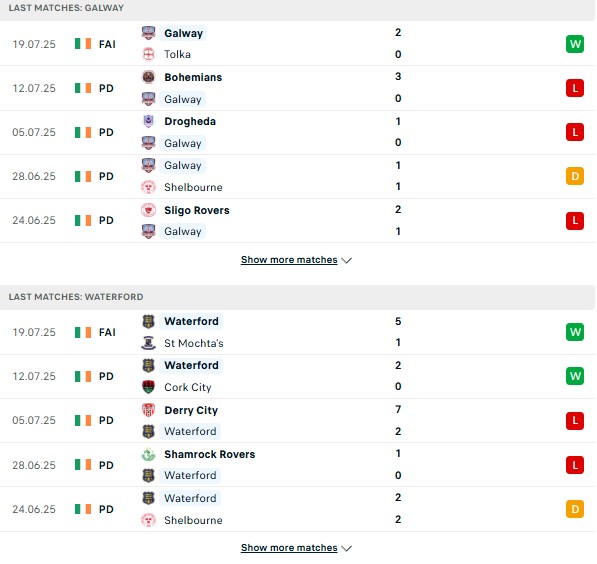Click the Cork City crest icon
This screenshot has height=564, width=597.
coord(148,387)
